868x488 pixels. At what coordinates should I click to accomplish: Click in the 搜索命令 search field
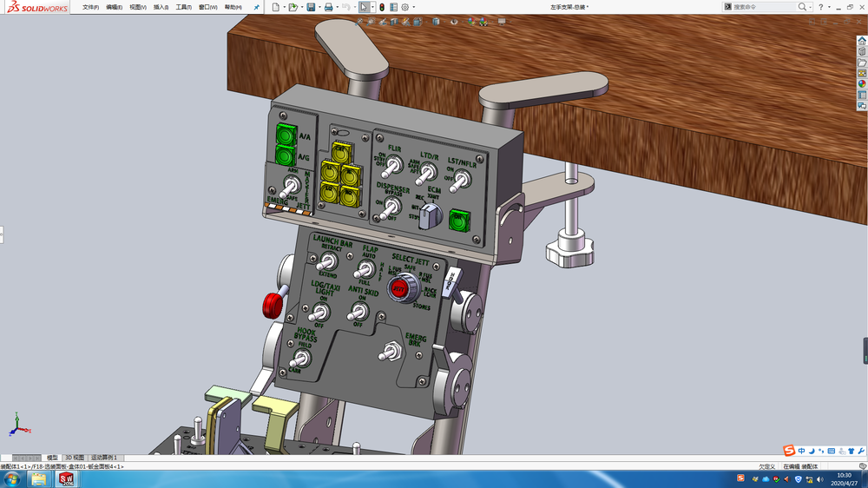tap(765, 7)
